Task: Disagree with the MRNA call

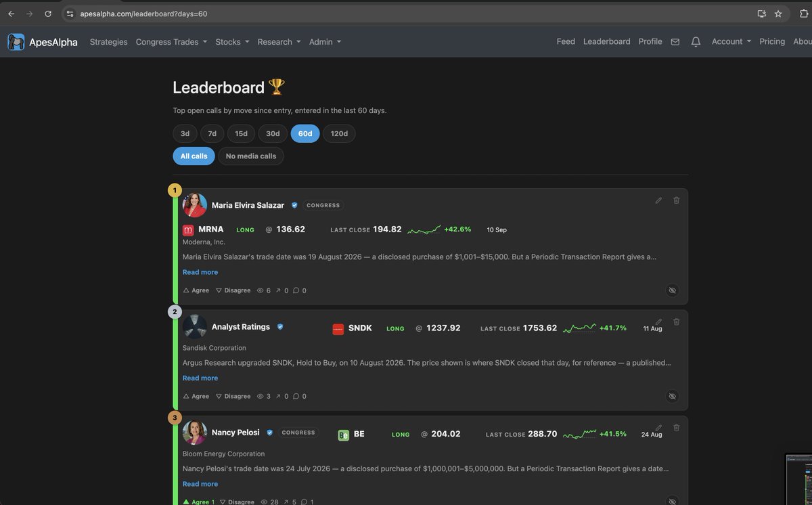Action: (x=233, y=290)
